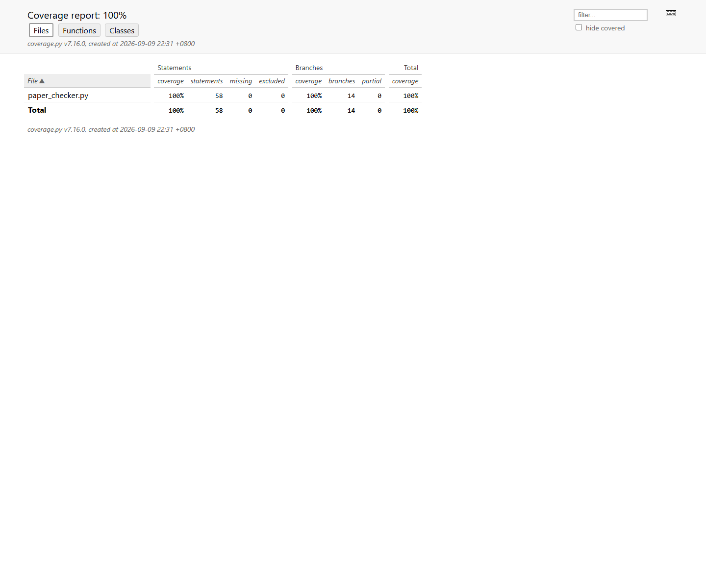Open the paper_checker.py file link
This screenshot has width=706, height=588.
point(58,95)
